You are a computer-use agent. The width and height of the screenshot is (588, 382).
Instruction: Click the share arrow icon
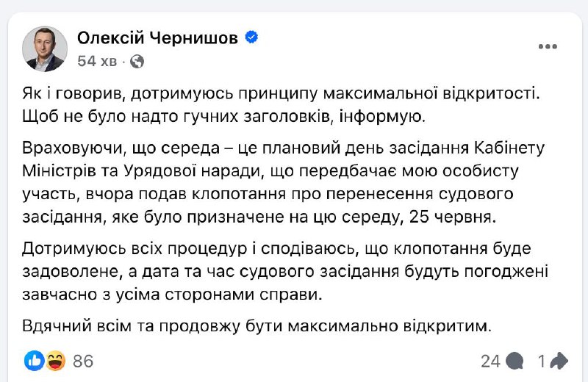coord(559,361)
